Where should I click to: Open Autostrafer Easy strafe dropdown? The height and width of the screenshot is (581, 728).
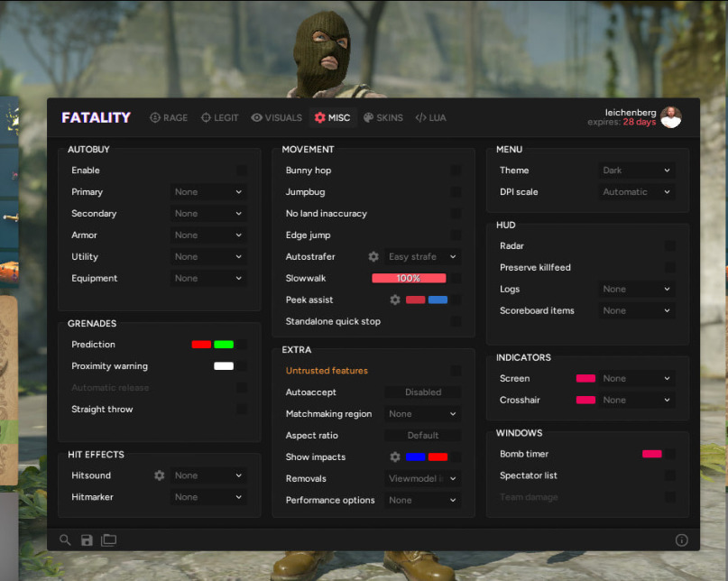pos(423,256)
